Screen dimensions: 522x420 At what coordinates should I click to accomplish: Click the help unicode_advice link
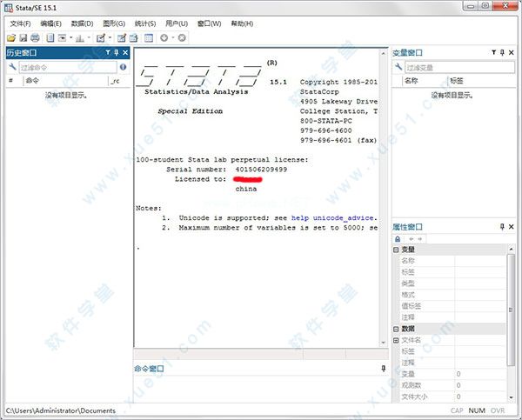(x=333, y=217)
